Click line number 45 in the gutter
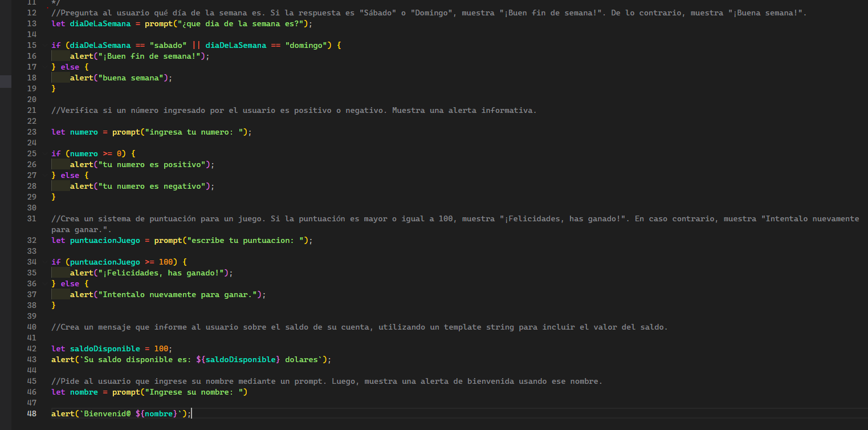Image resolution: width=868 pixels, height=430 pixels. pos(32,381)
